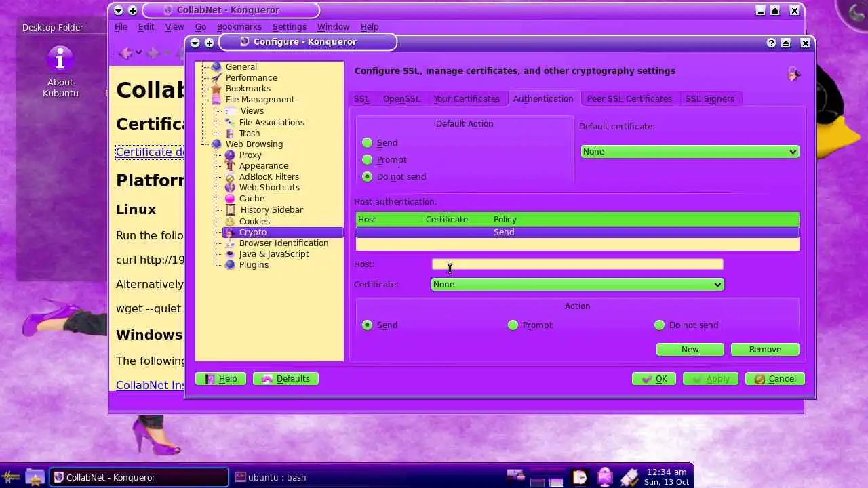Image resolution: width=868 pixels, height=488 pixels.
Task: Choose Send in the host Action group
Action: [x=367, y=325]
